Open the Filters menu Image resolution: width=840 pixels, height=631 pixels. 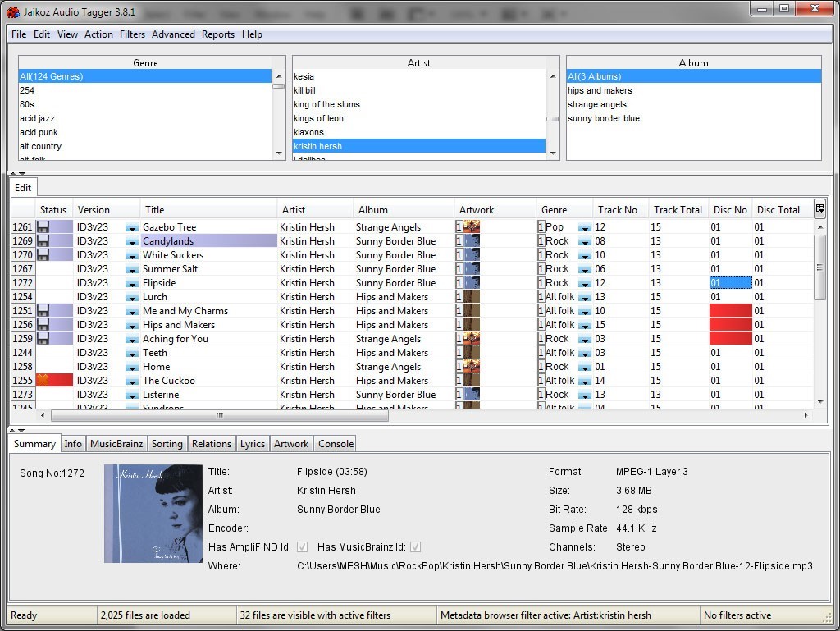point(131,34)
